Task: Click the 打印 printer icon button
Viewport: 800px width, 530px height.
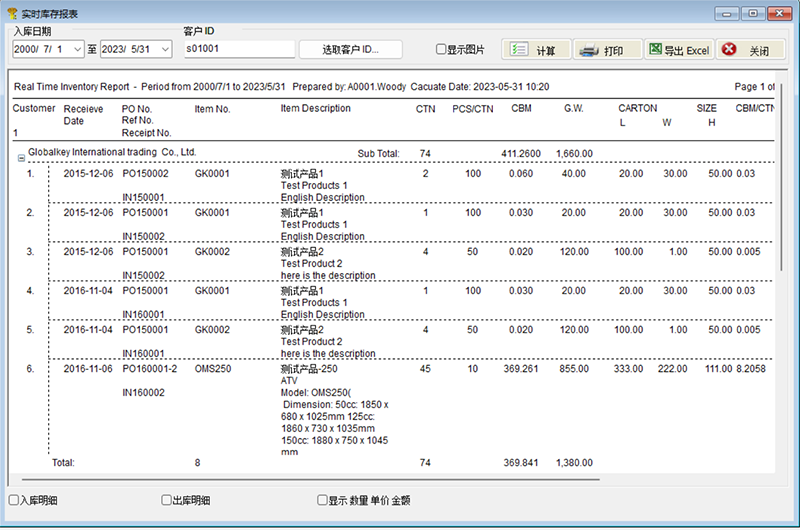Action: click(603, 50)
